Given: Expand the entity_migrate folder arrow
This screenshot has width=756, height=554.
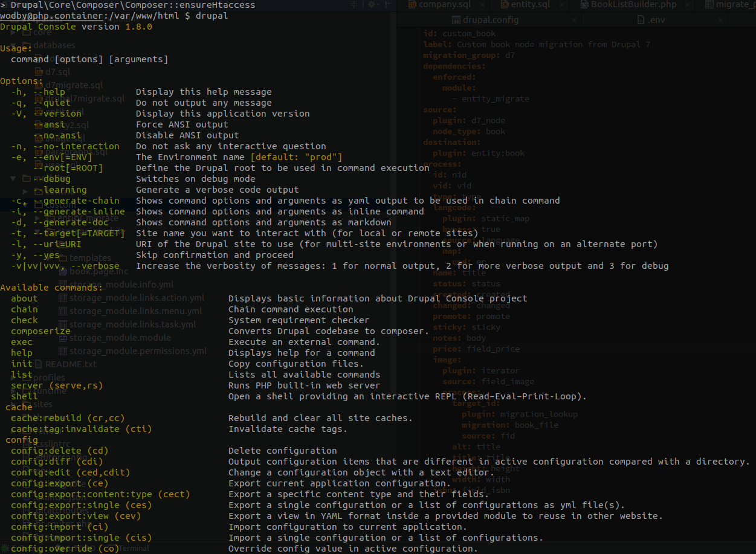Looking at the screenshot, I should coord(37,218).
